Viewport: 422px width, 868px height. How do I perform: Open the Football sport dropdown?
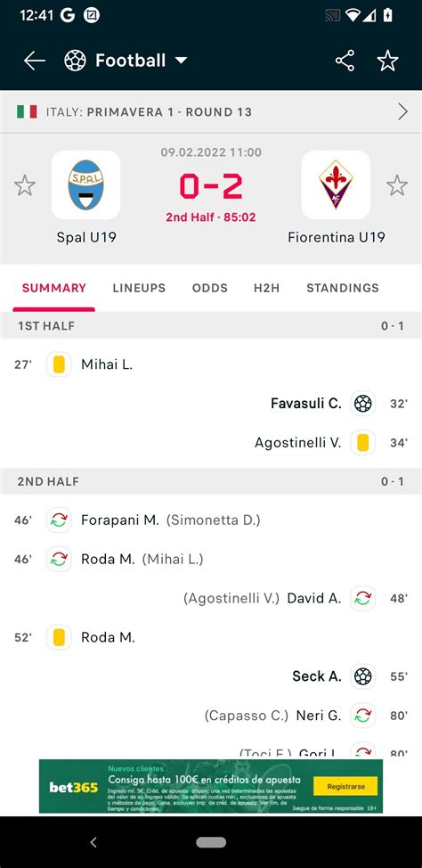click(x=182, y=61)
